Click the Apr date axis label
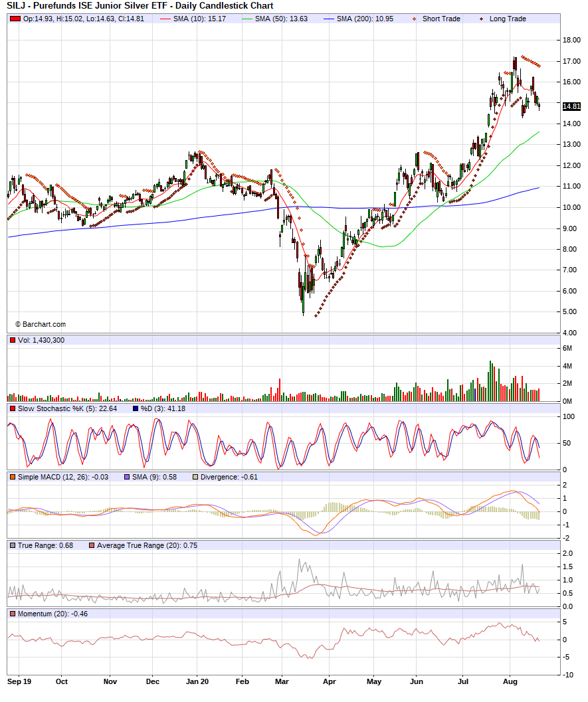The height and width of the screenshot is (702, 588). (x=330, y=682)
